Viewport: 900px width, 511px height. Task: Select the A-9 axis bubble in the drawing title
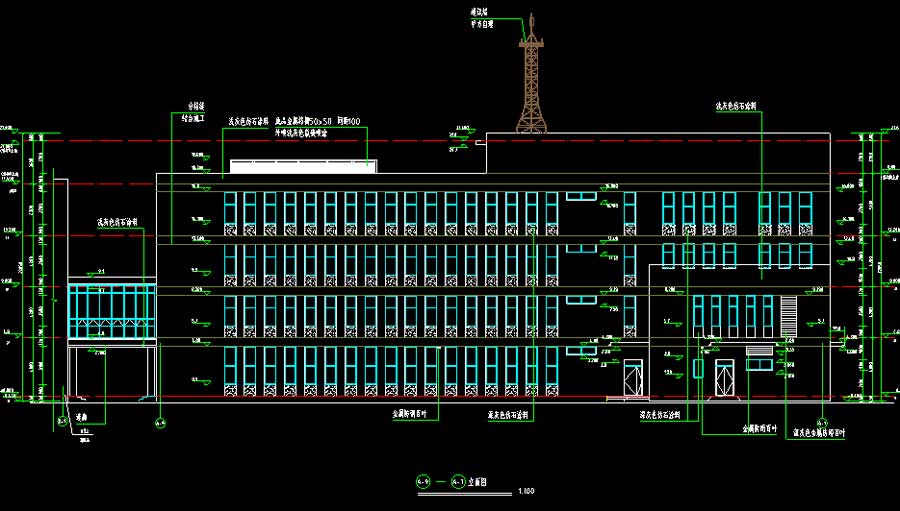(422, 482)
